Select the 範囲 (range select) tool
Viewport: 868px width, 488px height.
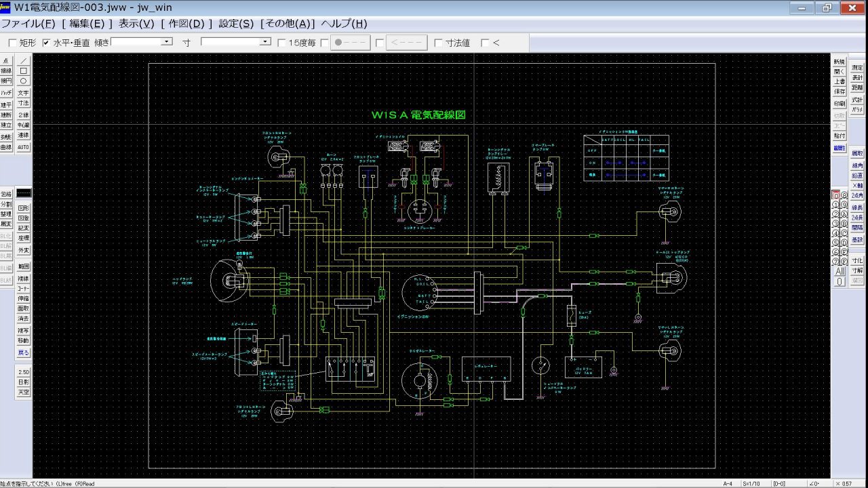click(24, 267)
